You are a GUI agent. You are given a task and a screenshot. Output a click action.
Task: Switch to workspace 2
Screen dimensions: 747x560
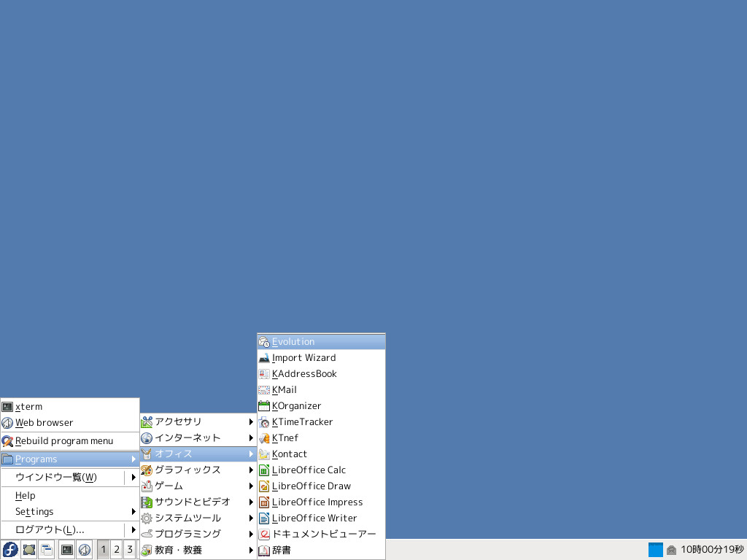[116, 549]
